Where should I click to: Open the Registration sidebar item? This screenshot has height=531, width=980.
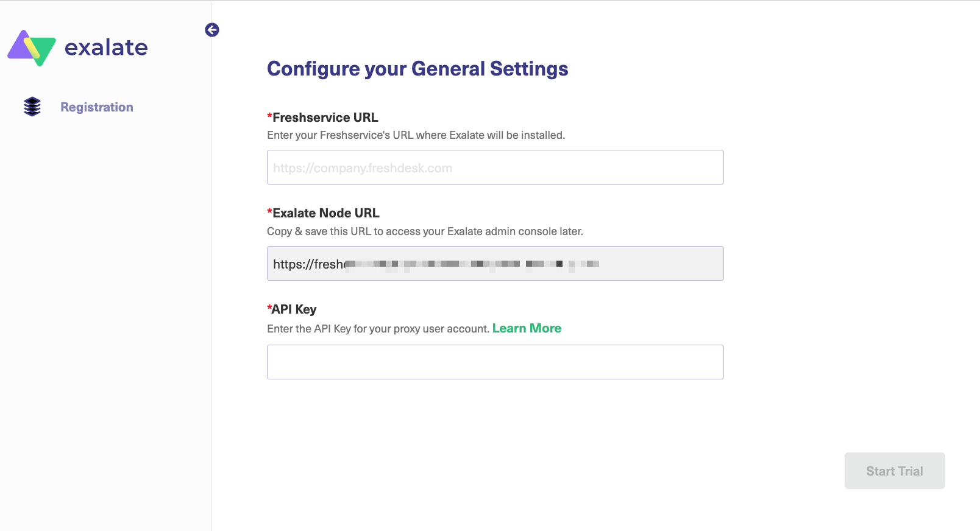coord(96,107)
